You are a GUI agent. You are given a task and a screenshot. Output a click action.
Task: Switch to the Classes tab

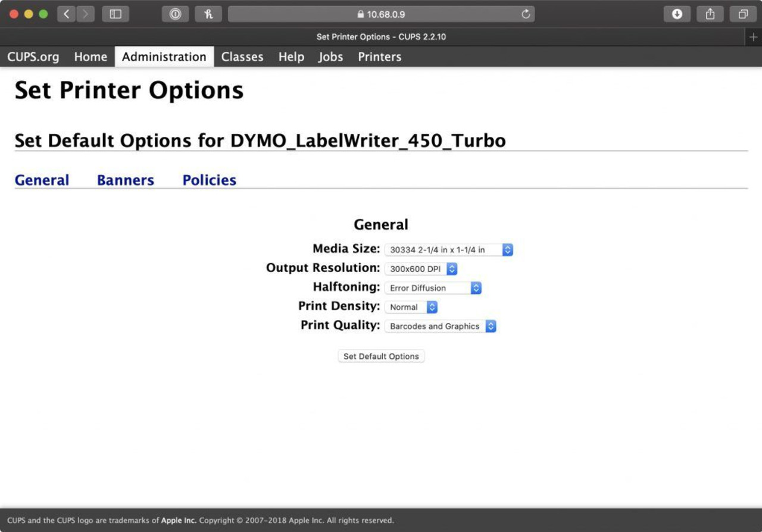point(242,57)
